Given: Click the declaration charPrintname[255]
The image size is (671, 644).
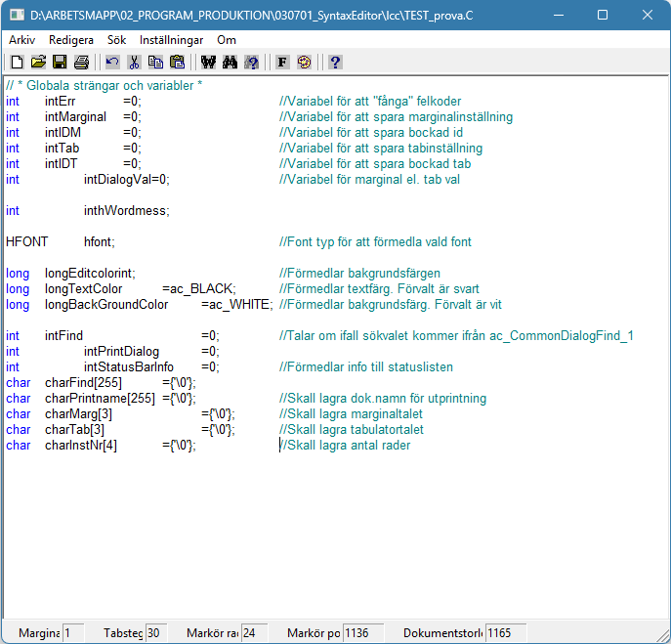Looking at the screenshot, I should (101, 398).
